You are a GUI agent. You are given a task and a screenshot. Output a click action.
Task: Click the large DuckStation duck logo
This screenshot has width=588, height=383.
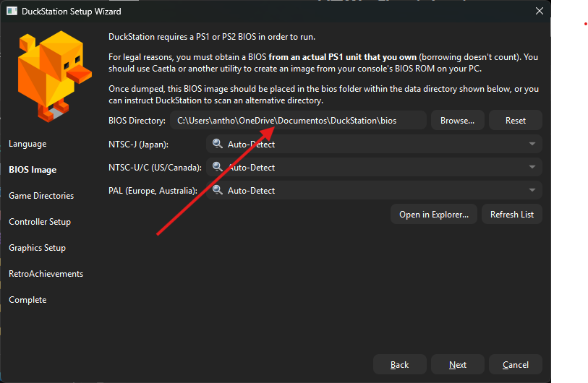pyautogui.click(x=51, y=76)
